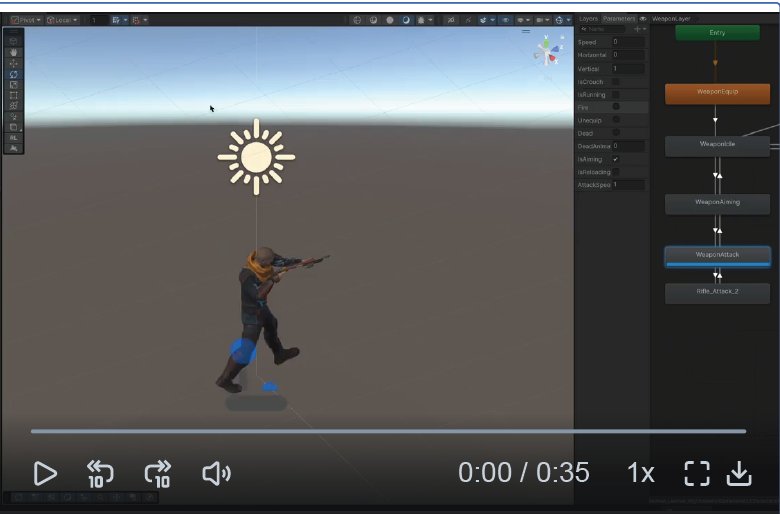Select the Entry state node
This screenshot has width=780, height=514.
click(x=717, y=33)
